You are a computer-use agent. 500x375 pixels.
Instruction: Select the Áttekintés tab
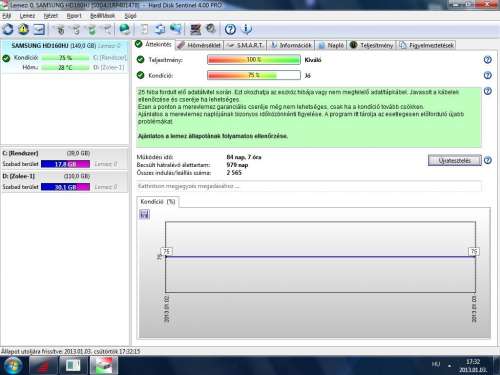click(153, 44)
